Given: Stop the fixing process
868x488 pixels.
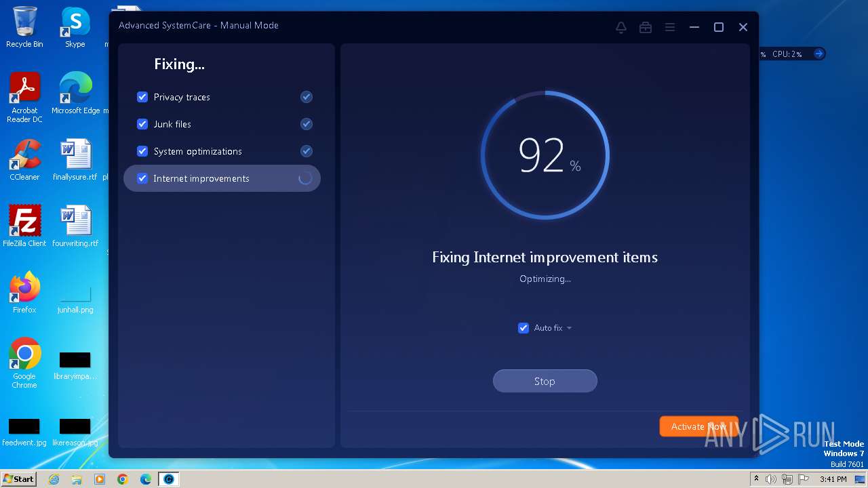Looking at the screenshot, I should click(545, 381).
